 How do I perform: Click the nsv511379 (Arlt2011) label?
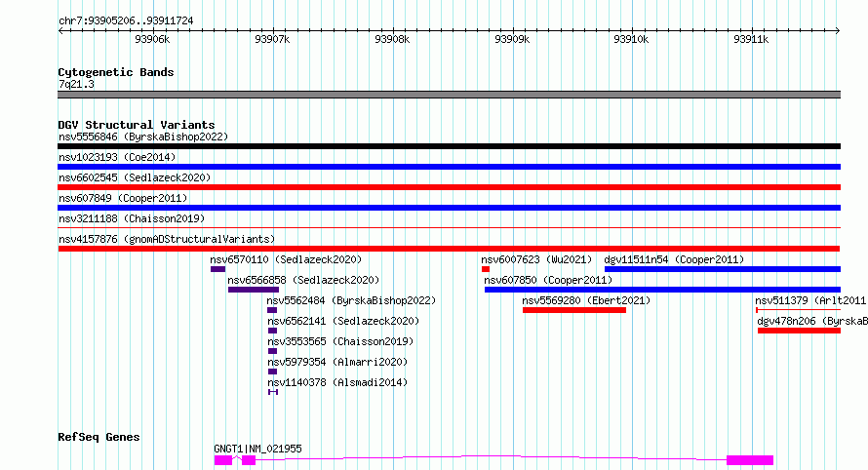coord(811,300)
